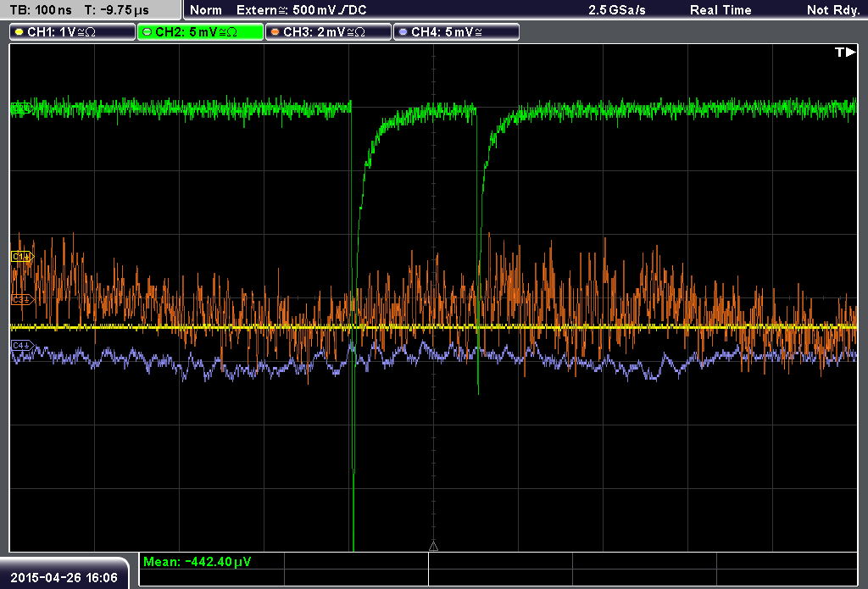The image size is (868, 589).
Task: Click the T: -9.75 µs trigger offset
Action: click(117, 10)
